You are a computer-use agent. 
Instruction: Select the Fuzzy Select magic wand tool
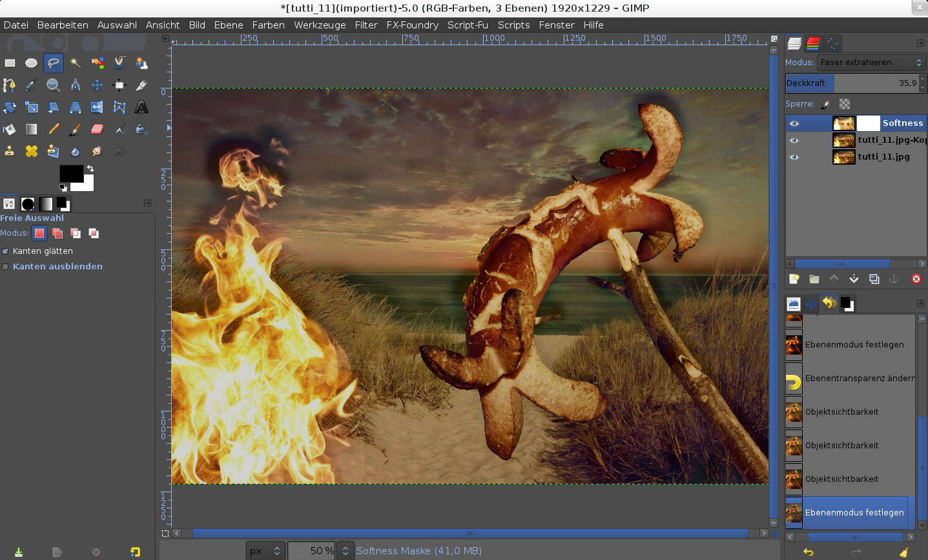(76, 63)
